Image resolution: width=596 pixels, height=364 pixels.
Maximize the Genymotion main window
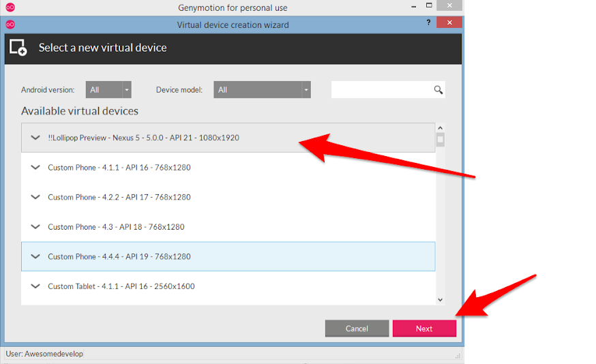click(429, 5)
